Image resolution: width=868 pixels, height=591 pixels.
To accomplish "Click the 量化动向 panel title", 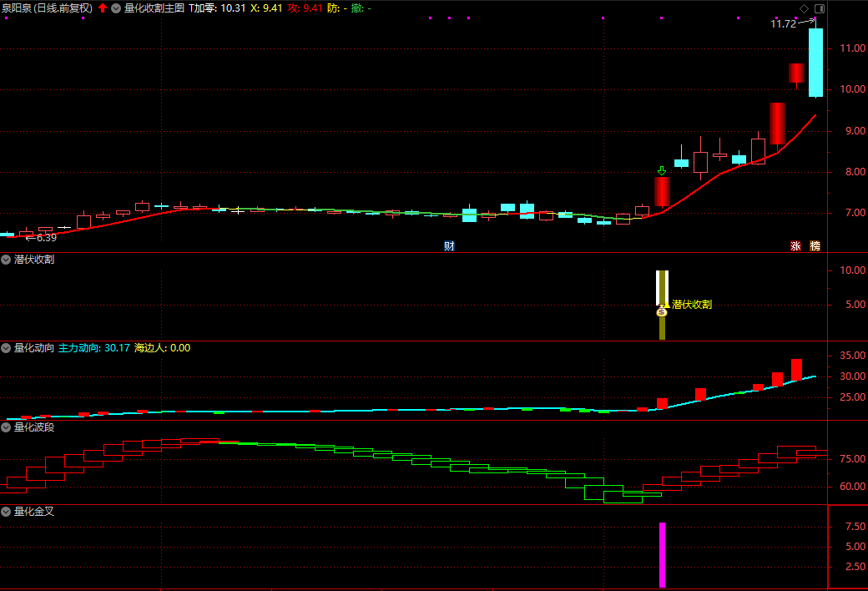I will point(33,348).
